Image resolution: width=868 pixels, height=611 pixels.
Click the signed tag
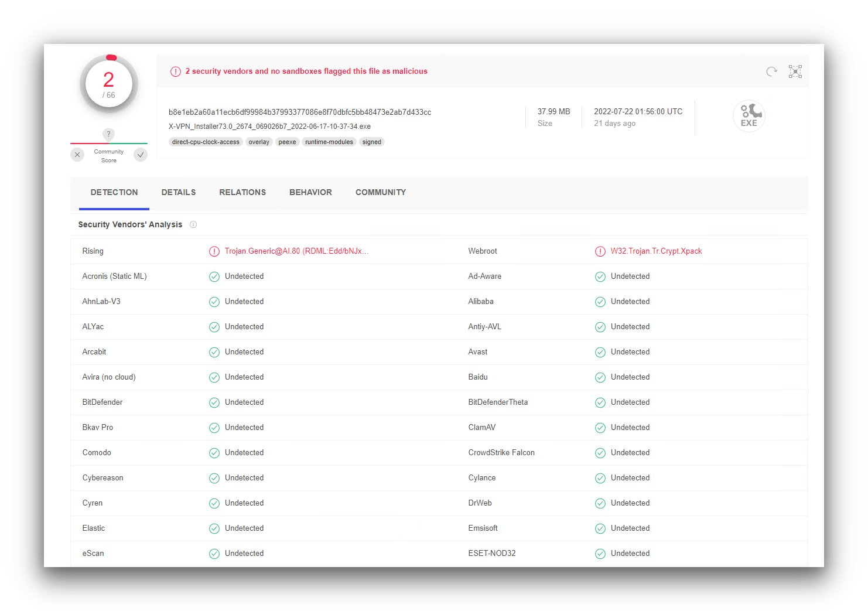pyautogui.click(x=372, y=142)
